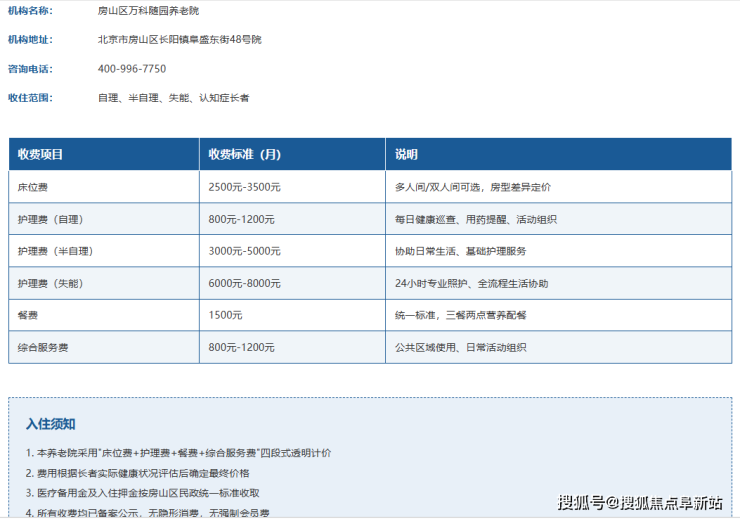The height and width of the screenshot is (519, 740).
Task: Click the 收住范围 label
Action: [x=31, y=98]
